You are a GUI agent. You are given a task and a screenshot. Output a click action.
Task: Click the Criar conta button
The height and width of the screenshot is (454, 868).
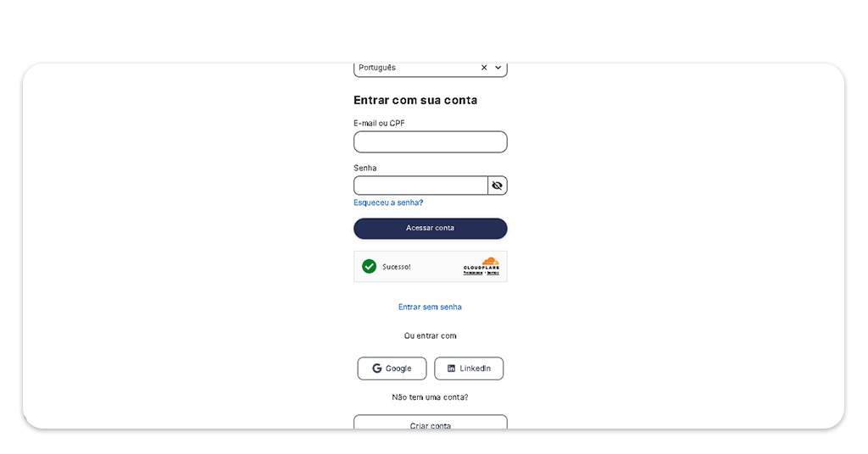[430, 424]
